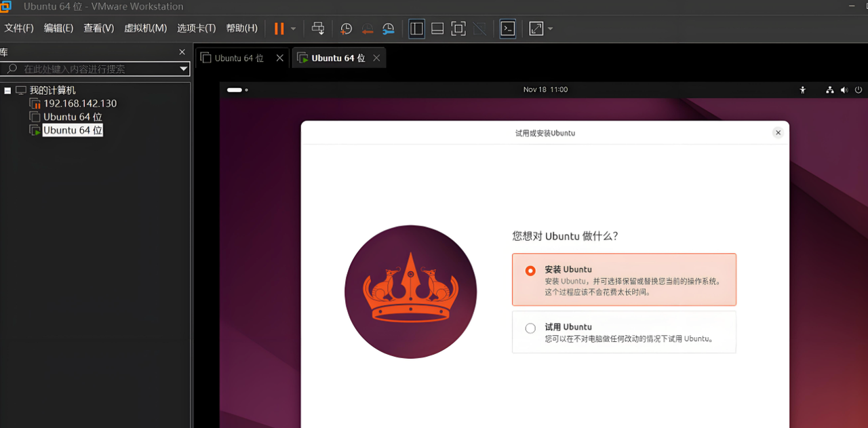Select the 安装 Ubuntu radio button
The width and height of the screenshot is (868, 428).
pyautogui.click(x=530, y=270)
